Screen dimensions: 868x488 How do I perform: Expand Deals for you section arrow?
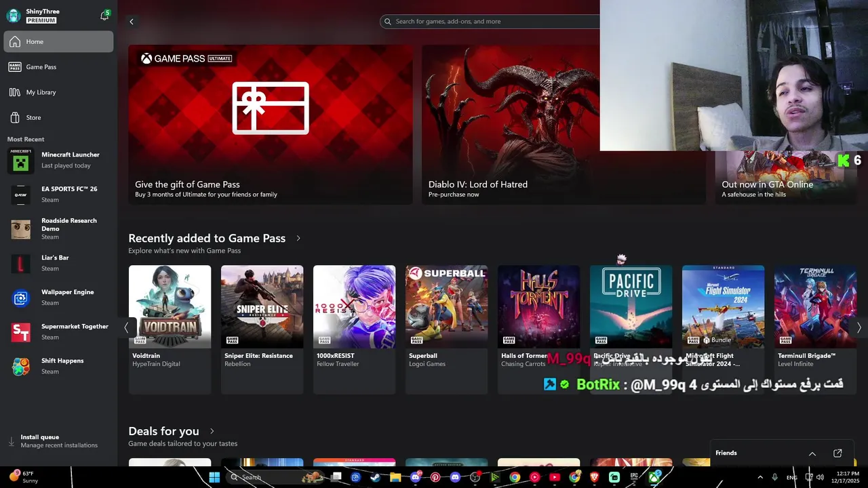(212, 431)
